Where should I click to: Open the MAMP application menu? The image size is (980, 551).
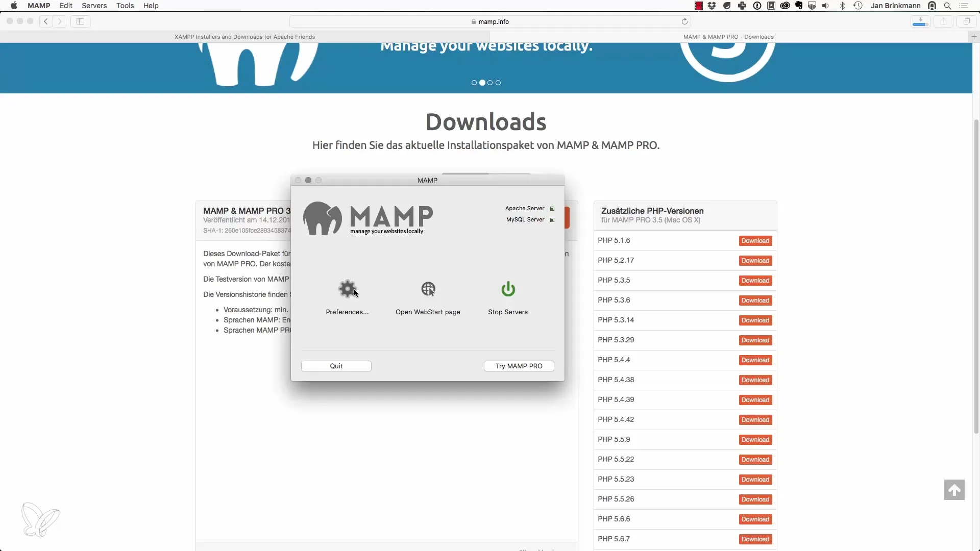pyautogui.click(x=39, y=6)
